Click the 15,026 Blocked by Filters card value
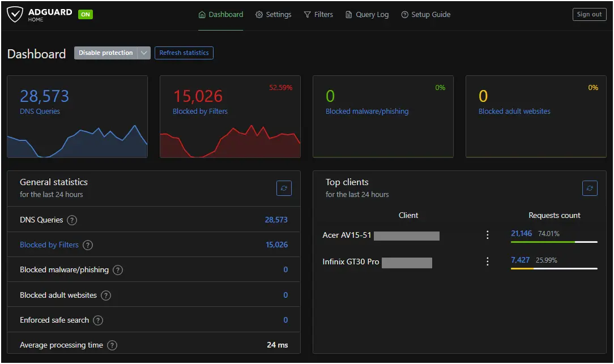This screenshot has width=614, height=364. point(198,96)
